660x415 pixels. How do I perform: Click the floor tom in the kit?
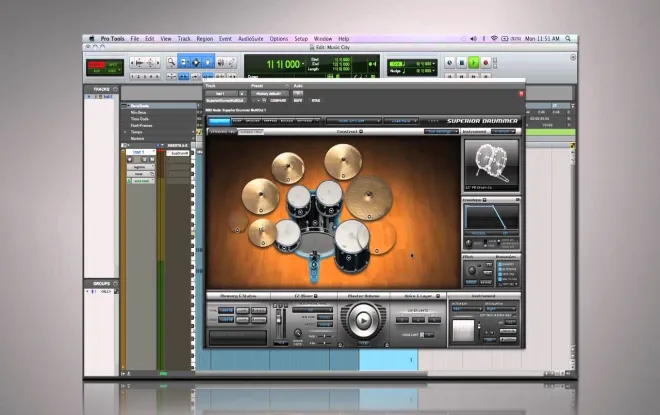pyautogui.click(x=352, y=244)
